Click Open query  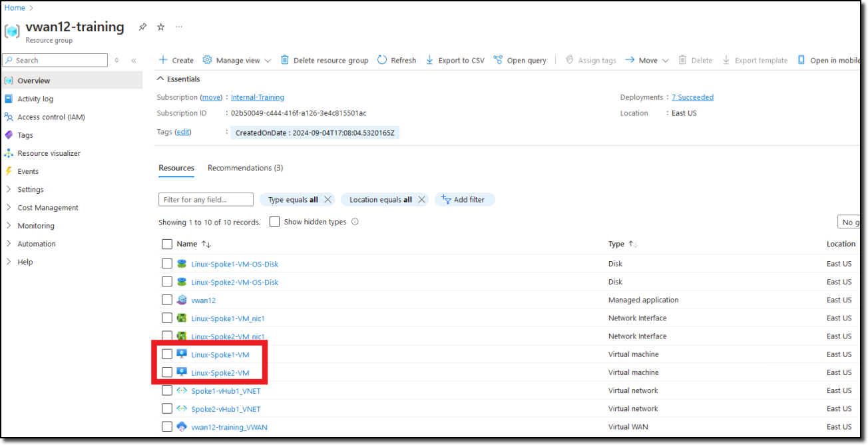(520, 60)
